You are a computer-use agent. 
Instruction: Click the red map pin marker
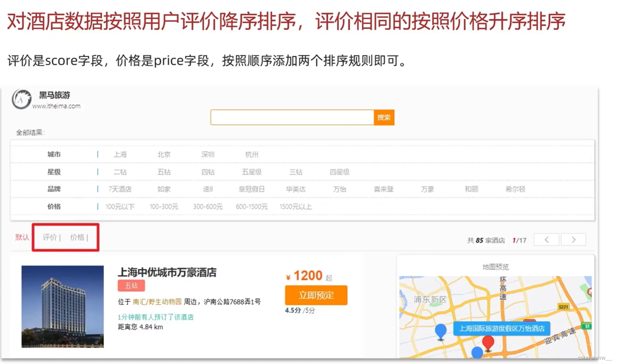[488, 343]
